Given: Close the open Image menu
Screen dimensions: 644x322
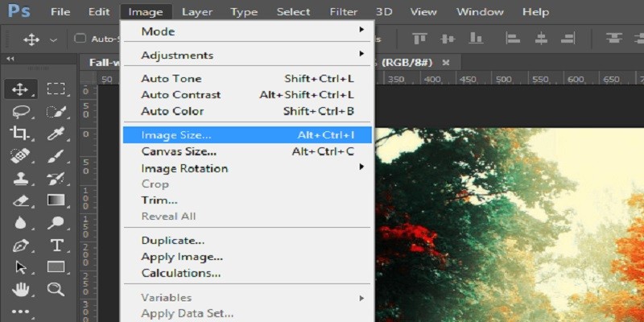Looking at the screenshot, I should pos(146,12).
